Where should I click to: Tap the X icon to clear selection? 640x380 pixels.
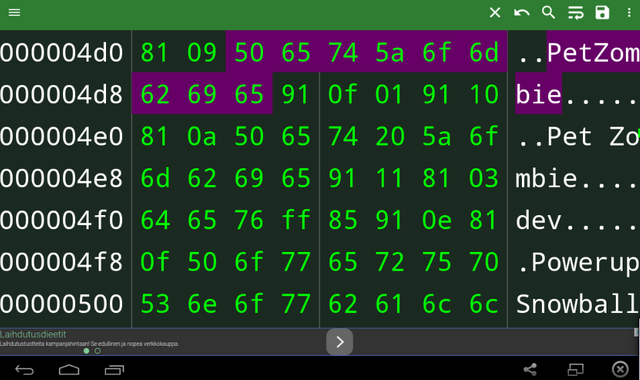[x=495, y=13]
